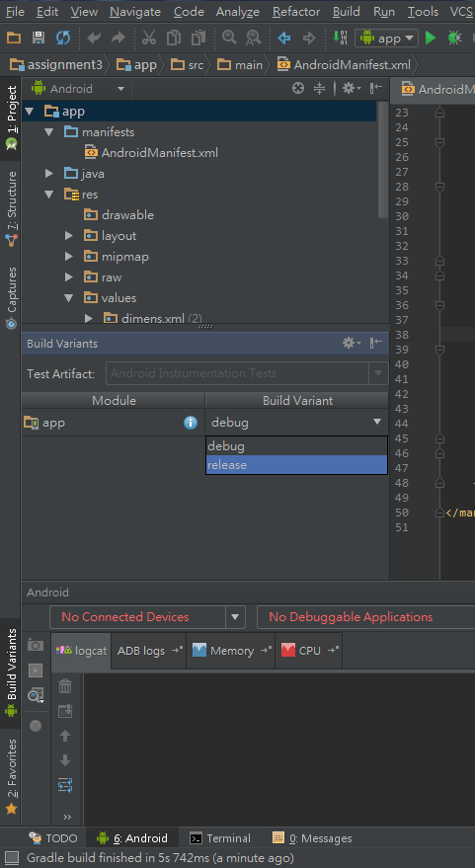Open the Build menu
The width and height of the screenshot is (475, 868).
tap(346, 11)
